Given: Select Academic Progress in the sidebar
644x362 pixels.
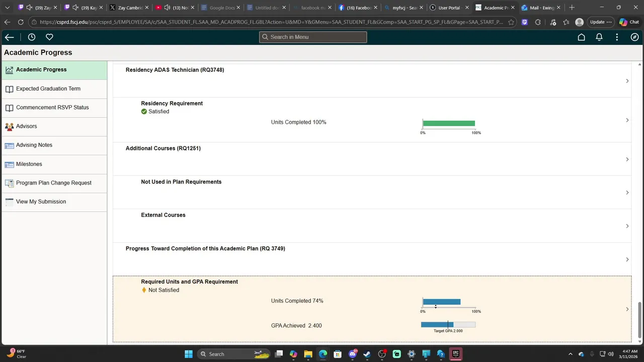Looking at the screenshot, I should coord(54,70).
